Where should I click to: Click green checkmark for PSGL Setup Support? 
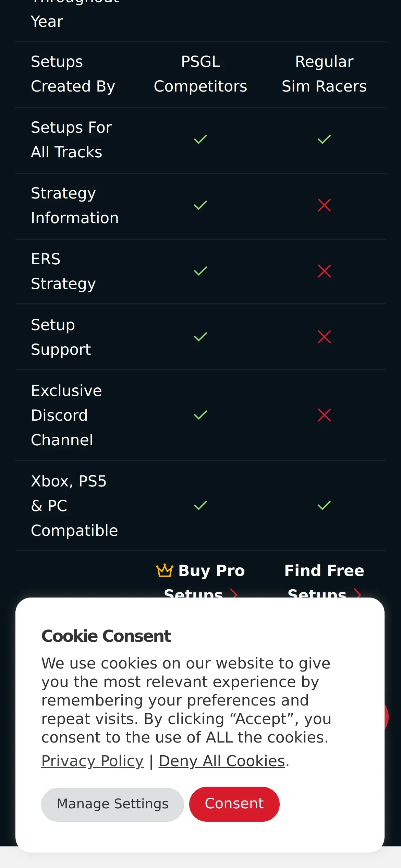click(200, 337)
